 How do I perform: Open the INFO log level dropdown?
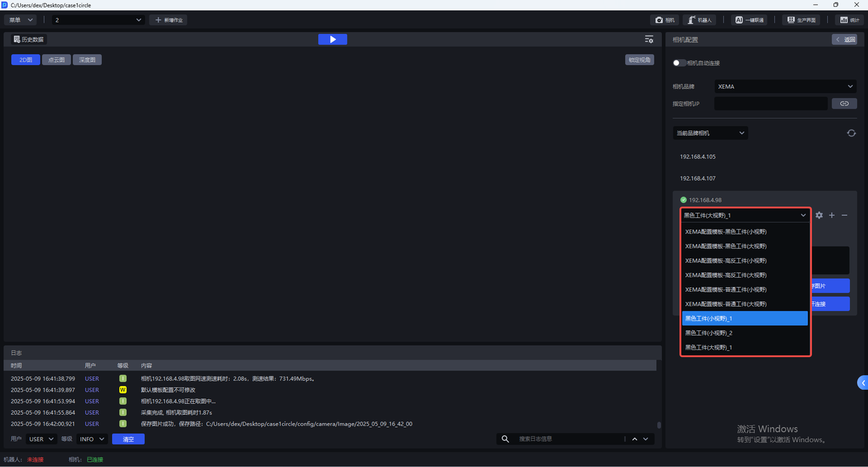[x=92, y=439]
